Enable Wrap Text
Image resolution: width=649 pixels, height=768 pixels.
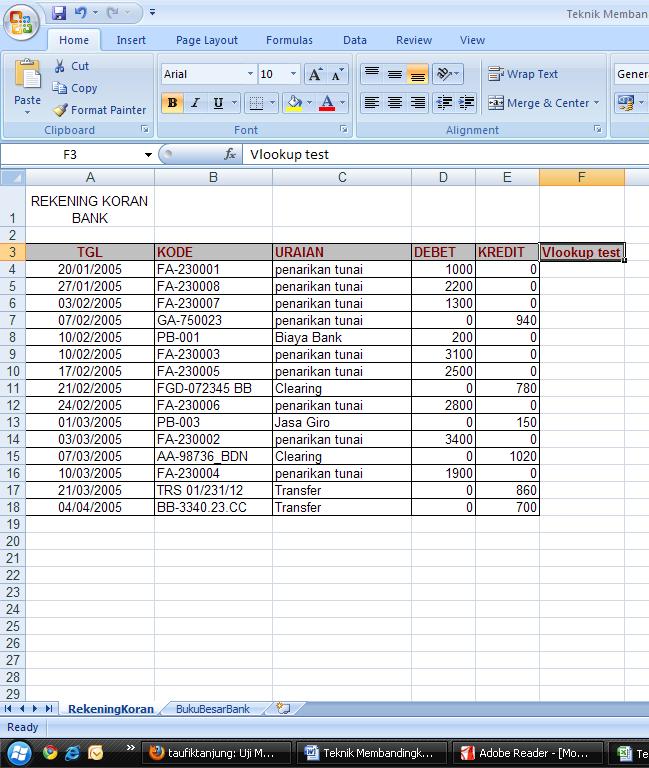click(x=523, y=74)
